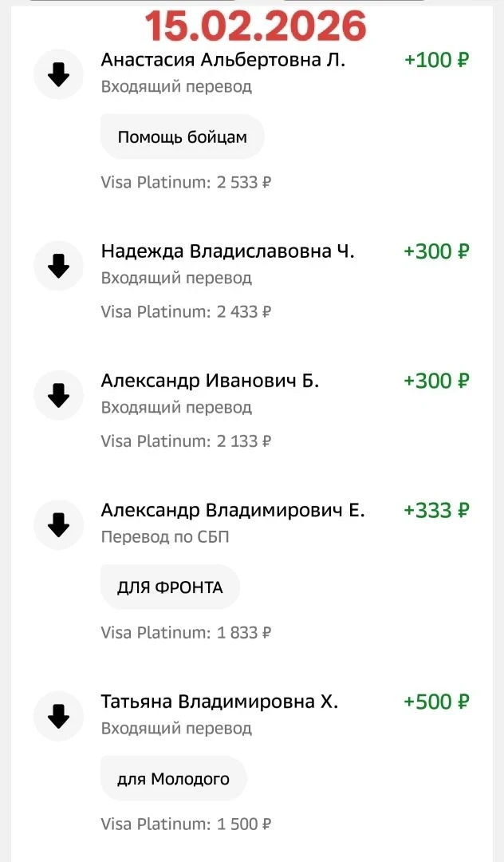This screenshot has height=862, width=504.
Task: Open the transfer from Надежда Владиславовна Ч.
Action: click(x=227, y=251)
